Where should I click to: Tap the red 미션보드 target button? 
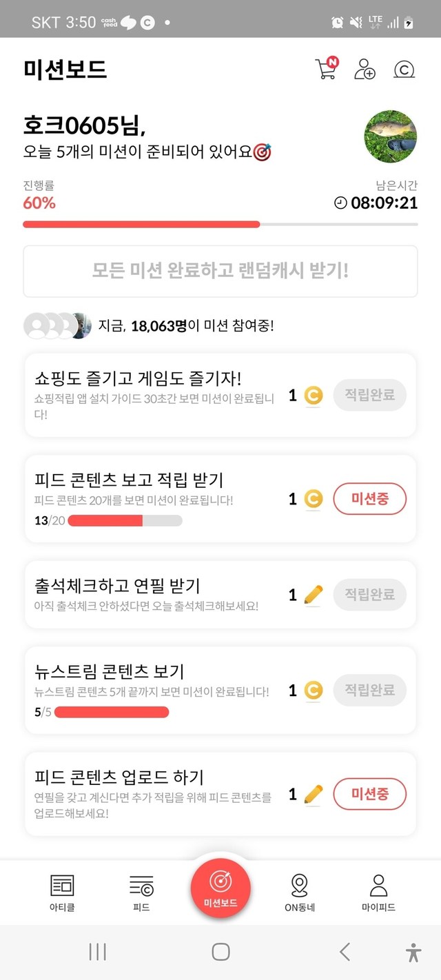(220, 888)
